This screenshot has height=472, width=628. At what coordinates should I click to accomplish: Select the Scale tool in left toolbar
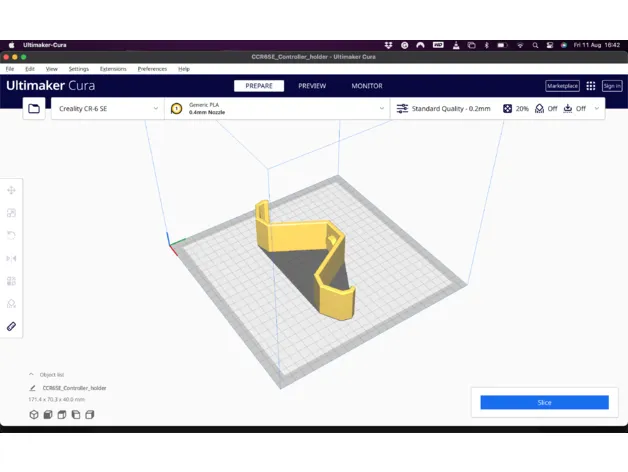(x=11, y=213)
